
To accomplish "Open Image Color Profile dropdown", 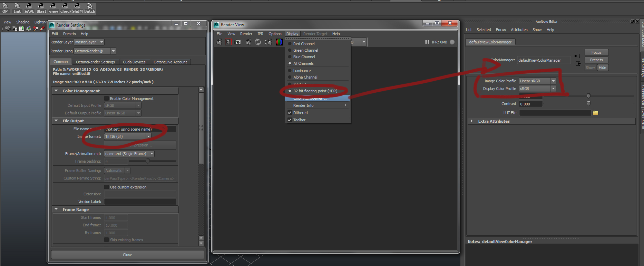I will (537, 81).
